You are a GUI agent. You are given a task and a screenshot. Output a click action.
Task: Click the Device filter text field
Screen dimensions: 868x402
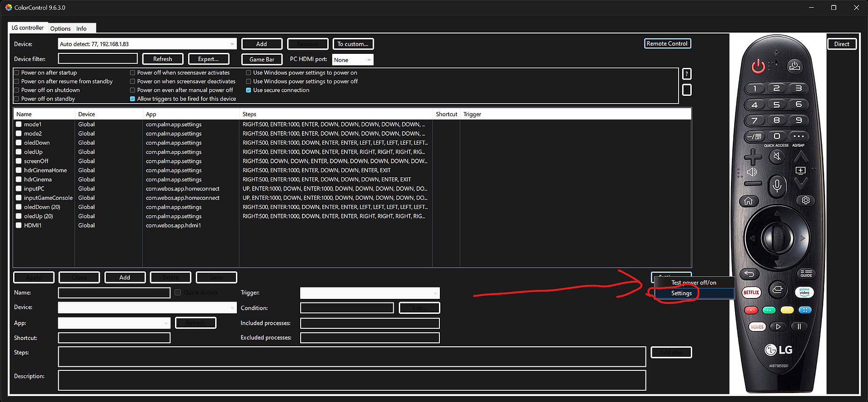[98, 59]
